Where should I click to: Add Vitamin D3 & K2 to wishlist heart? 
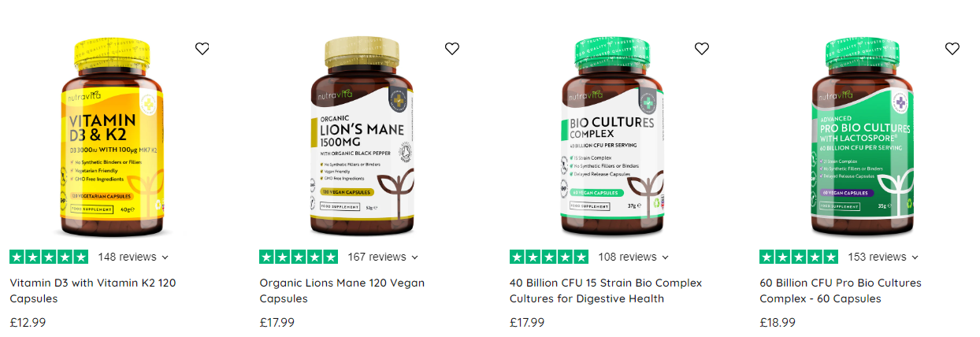202,49
